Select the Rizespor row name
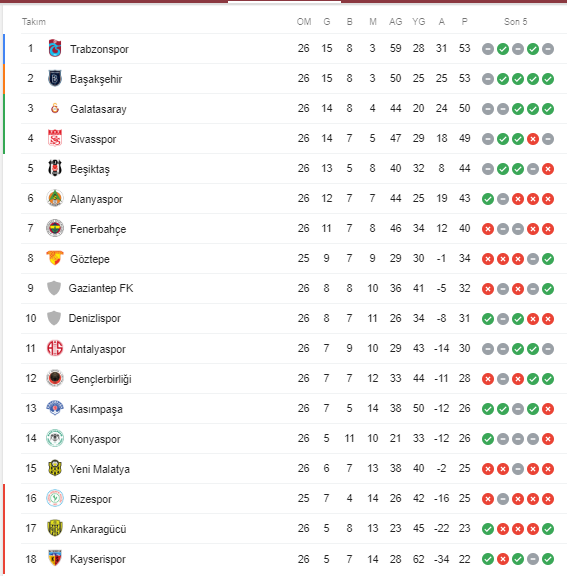This screenshot has width=567, height=576. click(91, 499)
